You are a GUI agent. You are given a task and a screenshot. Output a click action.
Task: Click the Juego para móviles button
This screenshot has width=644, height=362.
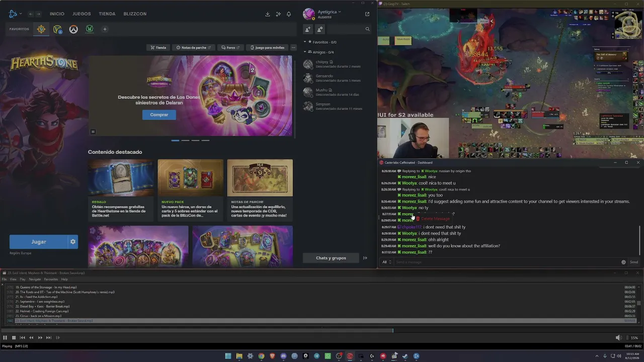[268, 48]
